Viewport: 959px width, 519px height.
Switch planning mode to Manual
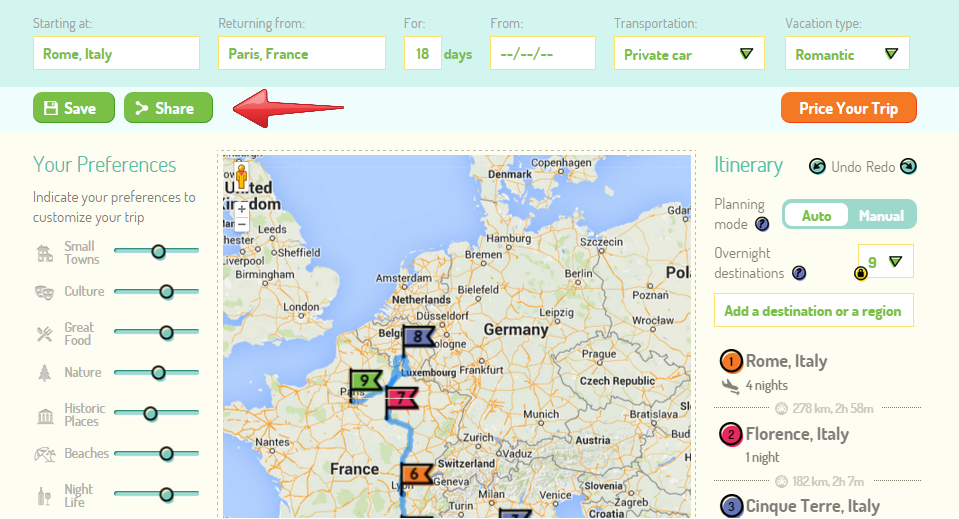(x=880, y=216)
